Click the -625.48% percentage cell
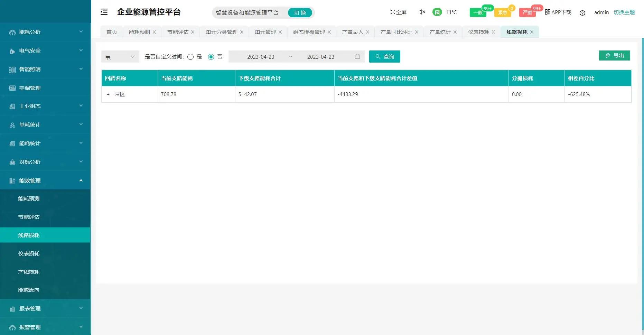The width and height of the screenshot is (644, 335). [x=598, y=94]
